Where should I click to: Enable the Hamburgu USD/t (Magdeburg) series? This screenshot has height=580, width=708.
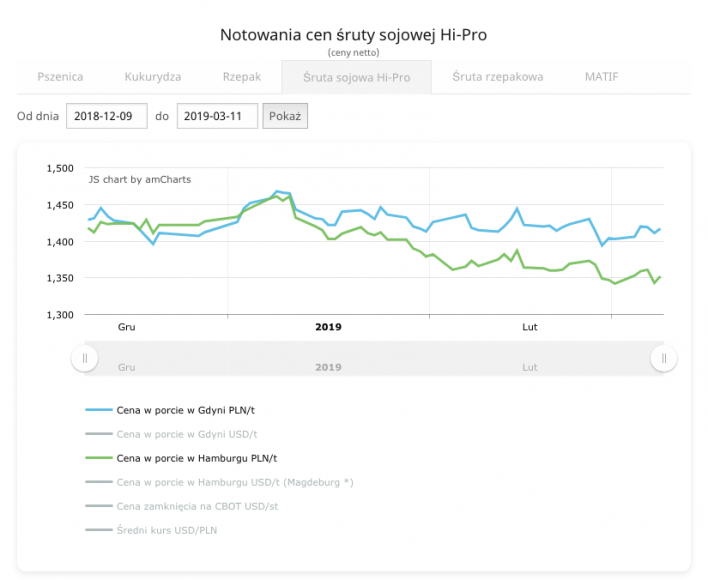coord(234,482)
